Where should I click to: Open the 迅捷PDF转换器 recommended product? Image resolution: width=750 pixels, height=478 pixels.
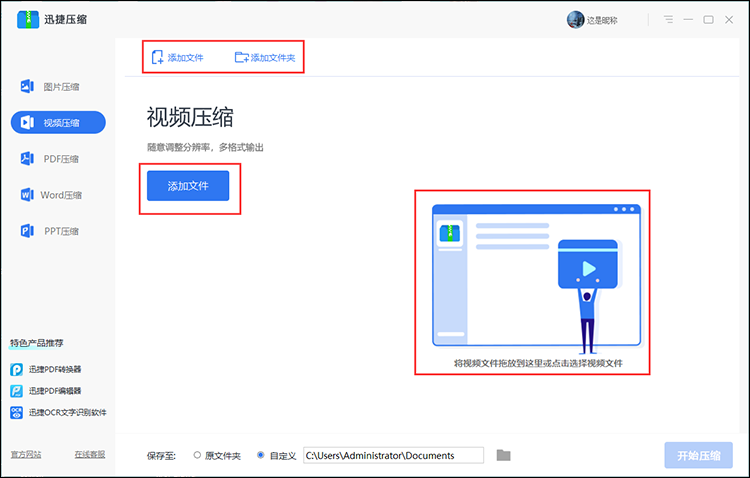46,369
